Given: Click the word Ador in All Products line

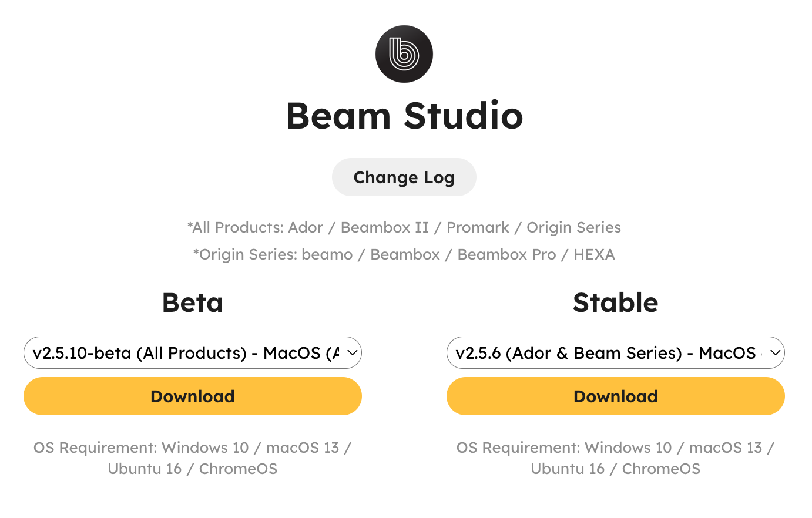Looking at the screenshot, I should (x=306, y=228).
